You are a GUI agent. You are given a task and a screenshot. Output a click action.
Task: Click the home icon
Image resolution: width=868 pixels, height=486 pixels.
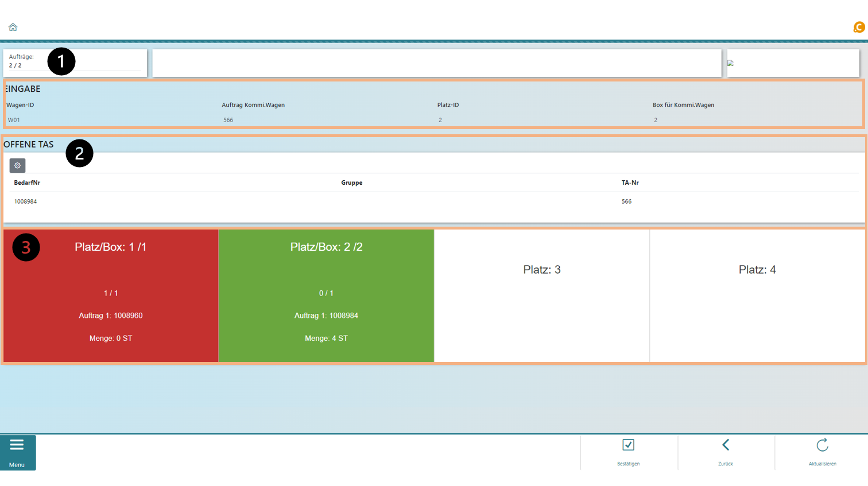[13, 27]
